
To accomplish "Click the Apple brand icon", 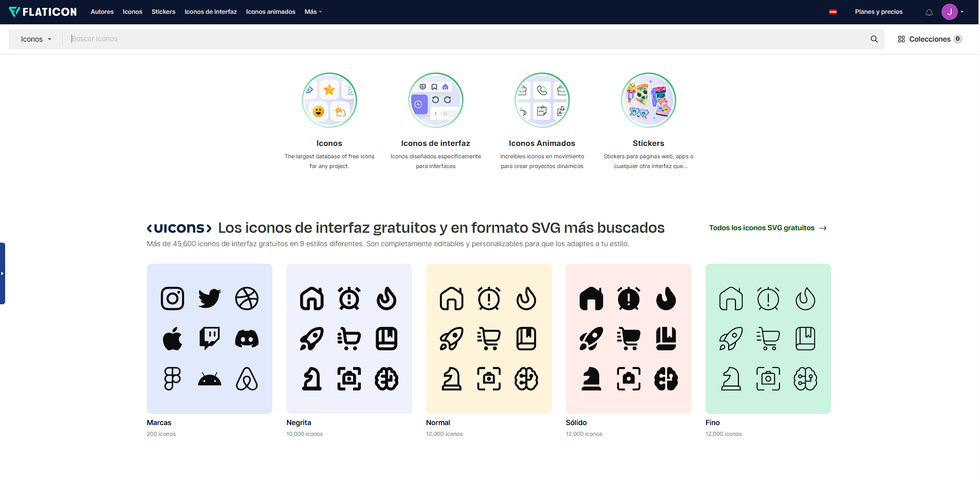I will (x=172, y=338).
